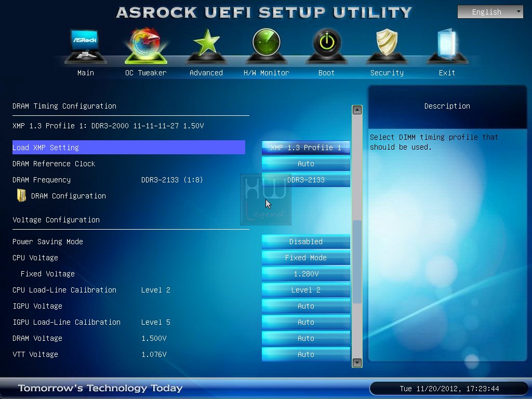Switch to the OC Tweaker tab label
Viewport: 532px width, 399px height.
click(x=146, y=73)
